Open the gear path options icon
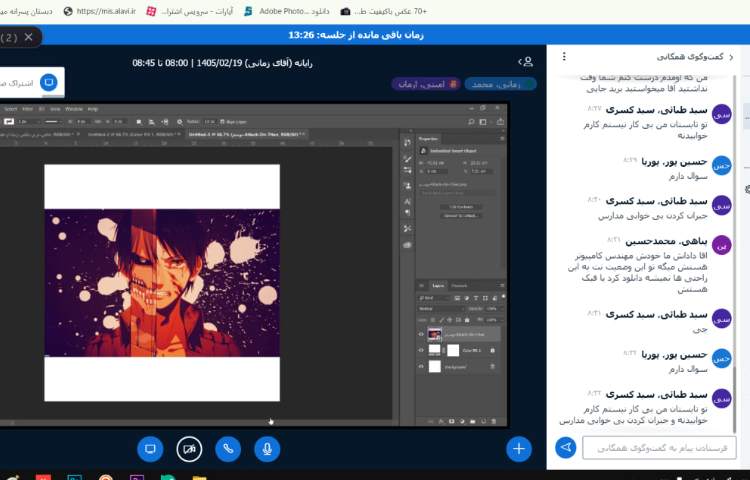The image size is (750, 480). coord(179,122)
